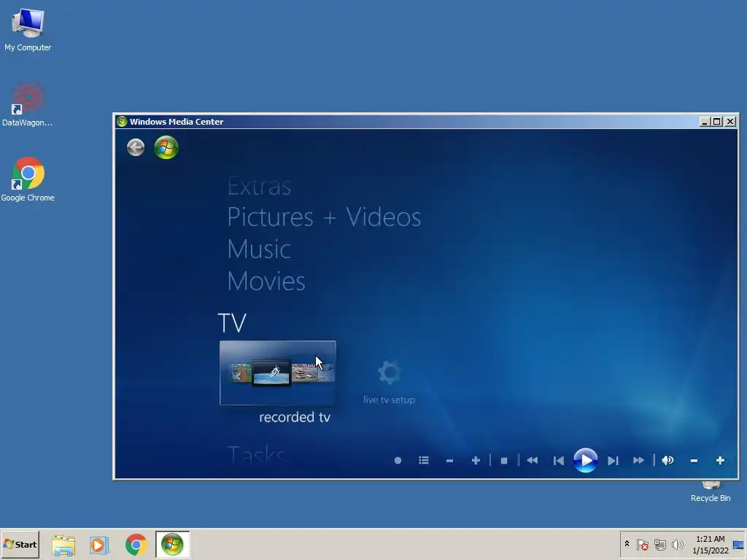Click the Show desktop icon in tray
747x560 pixels.
click(x=738, y=545)
